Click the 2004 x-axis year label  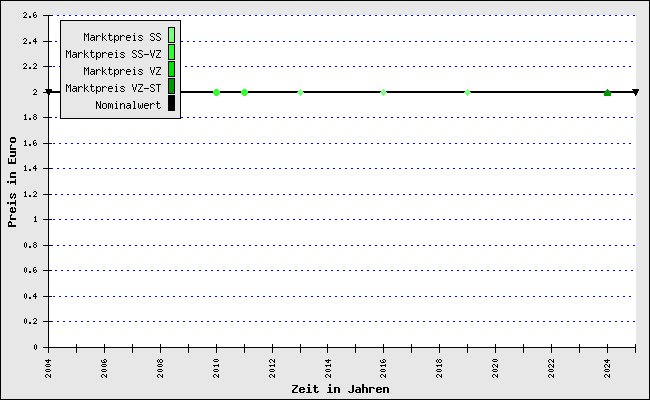[x=49, y=368]
